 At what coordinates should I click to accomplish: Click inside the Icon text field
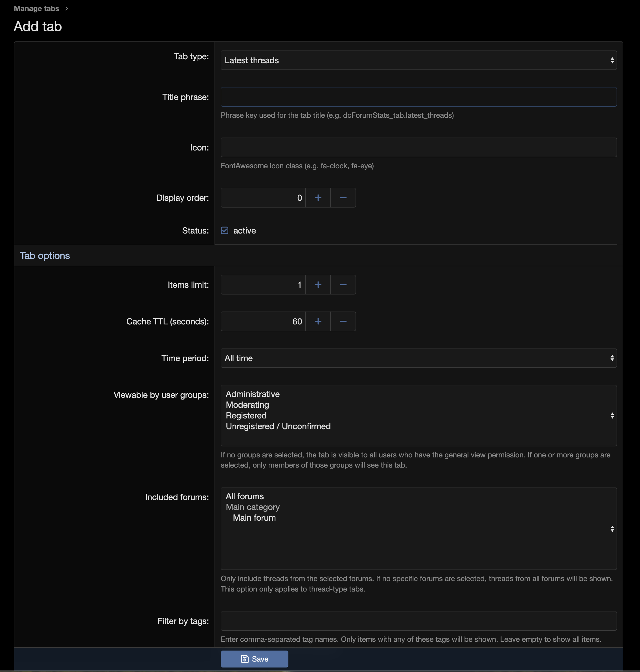[418, 147]
